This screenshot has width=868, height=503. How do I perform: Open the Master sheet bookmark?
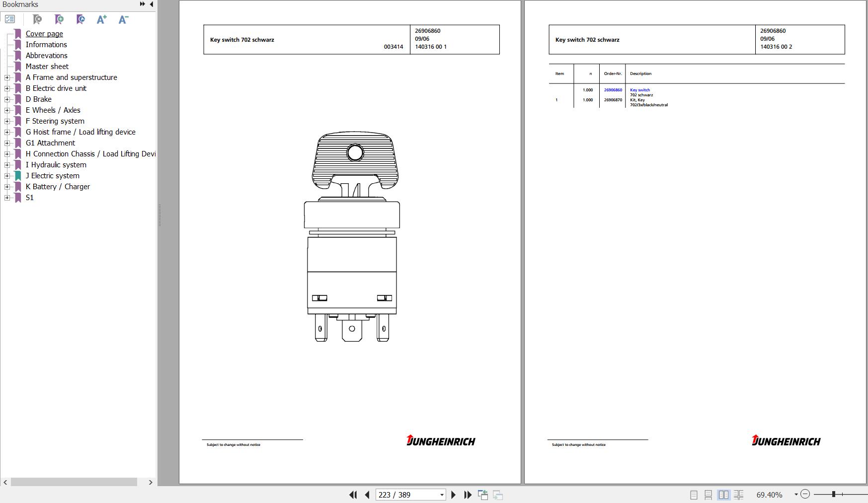47,67
